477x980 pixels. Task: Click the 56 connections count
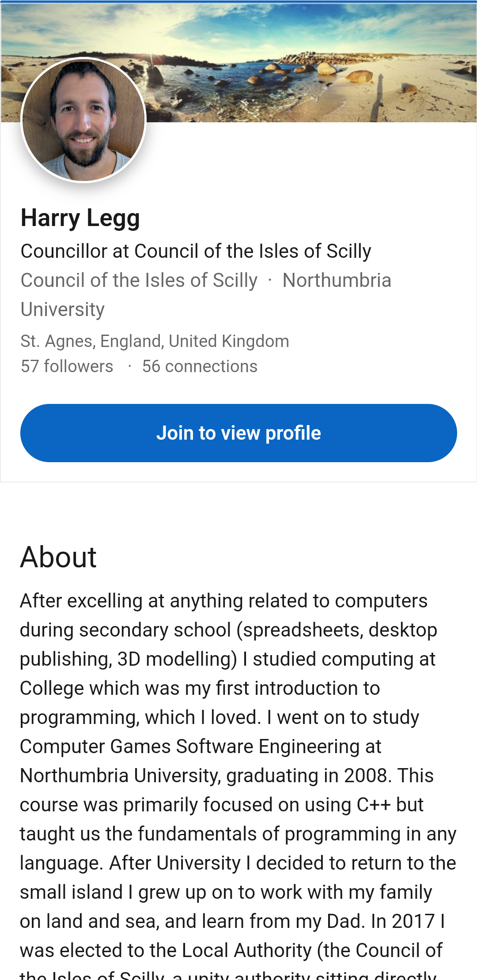[x=200, y=366]
